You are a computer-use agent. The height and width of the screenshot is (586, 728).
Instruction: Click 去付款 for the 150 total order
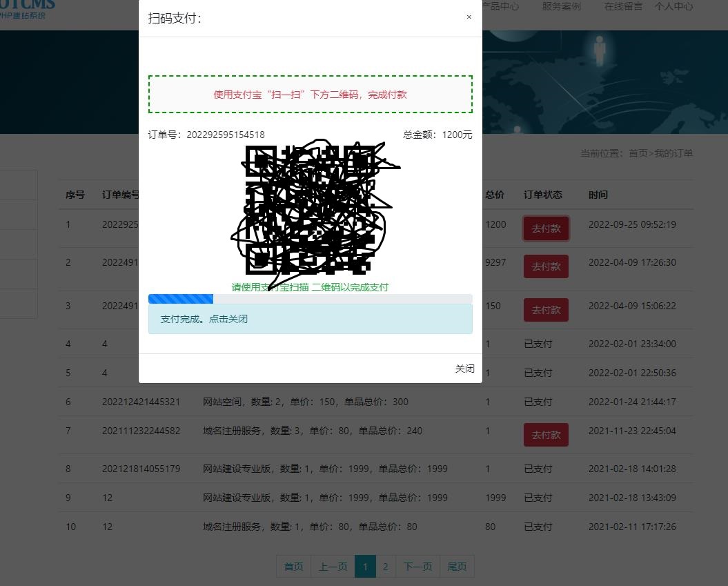546,310
